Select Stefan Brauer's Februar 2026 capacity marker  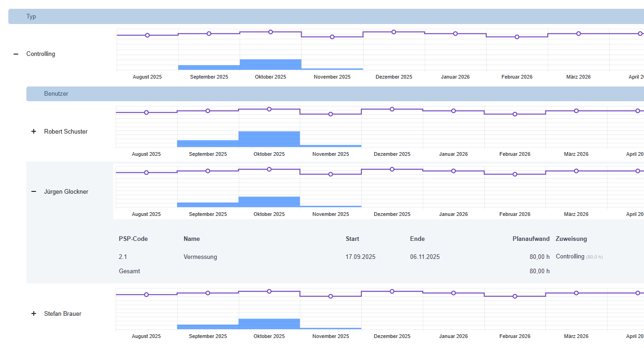pos(515,296)
